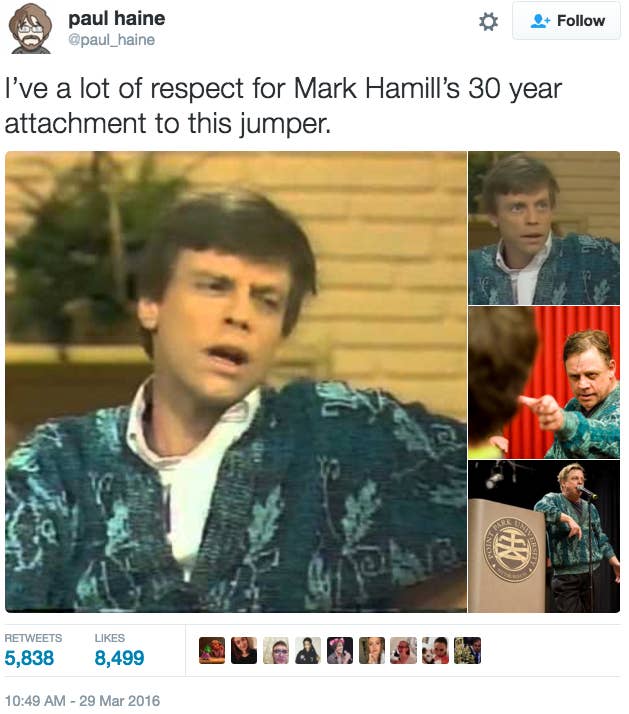Click the third liker avatar
629x714 pixels.
pyautogui.click(x=276, y=650)
